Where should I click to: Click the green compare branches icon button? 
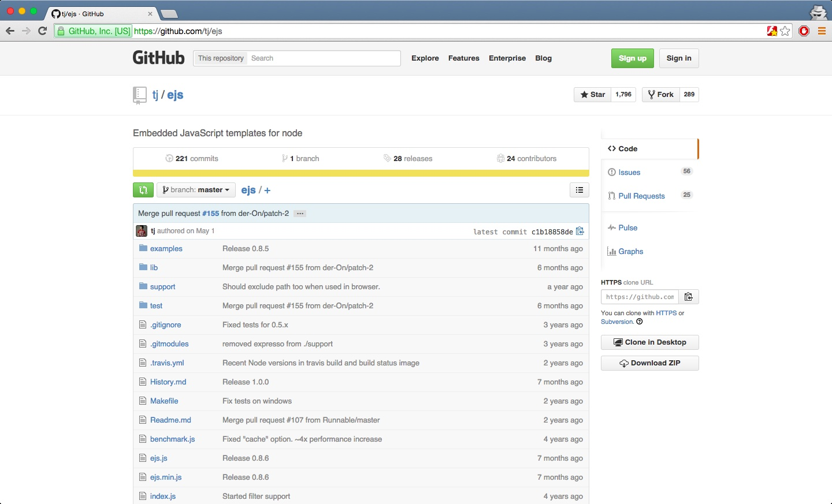point(143,190)
